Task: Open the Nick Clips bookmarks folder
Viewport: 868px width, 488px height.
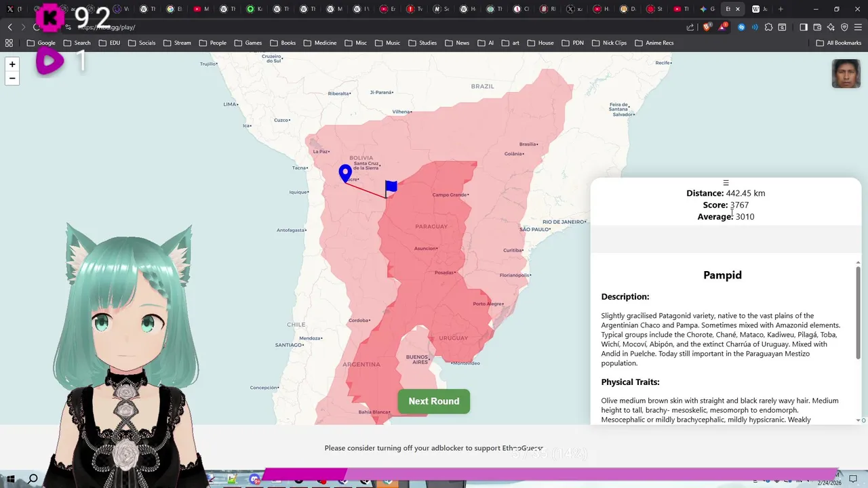Action: 608,43
